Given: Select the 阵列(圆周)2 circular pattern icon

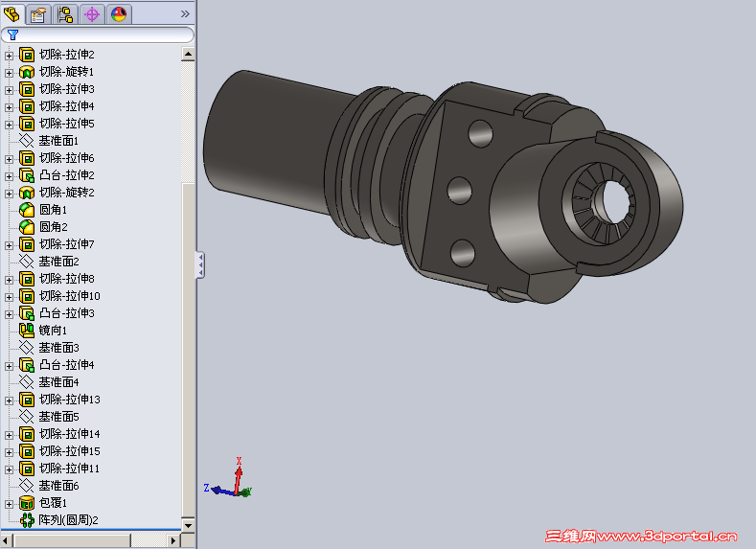Looking at the screenshot, I should (27, 520).
